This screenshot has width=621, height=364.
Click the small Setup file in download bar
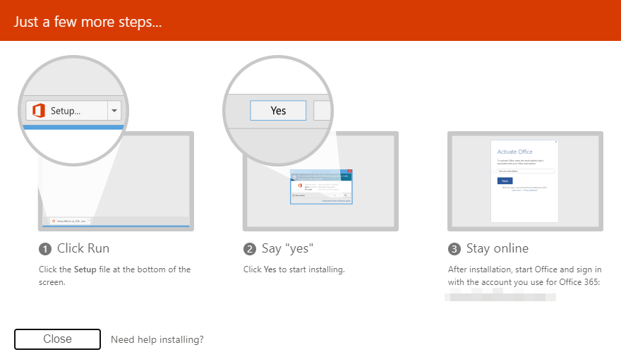[68, 221]
